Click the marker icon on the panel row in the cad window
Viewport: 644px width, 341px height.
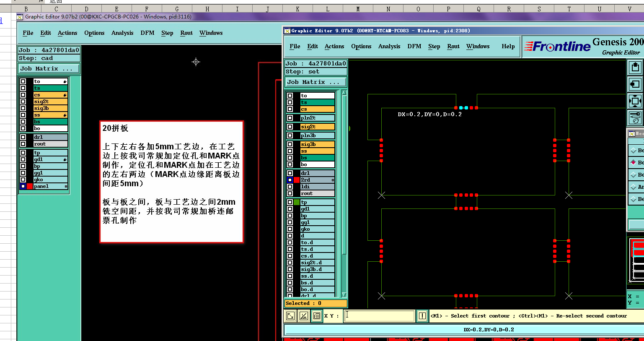click(66, 186)
